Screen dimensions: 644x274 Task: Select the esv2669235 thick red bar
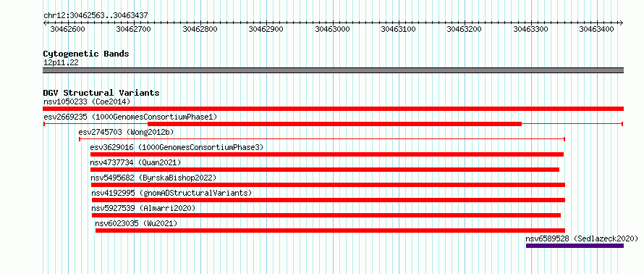(x=335, y=124)
